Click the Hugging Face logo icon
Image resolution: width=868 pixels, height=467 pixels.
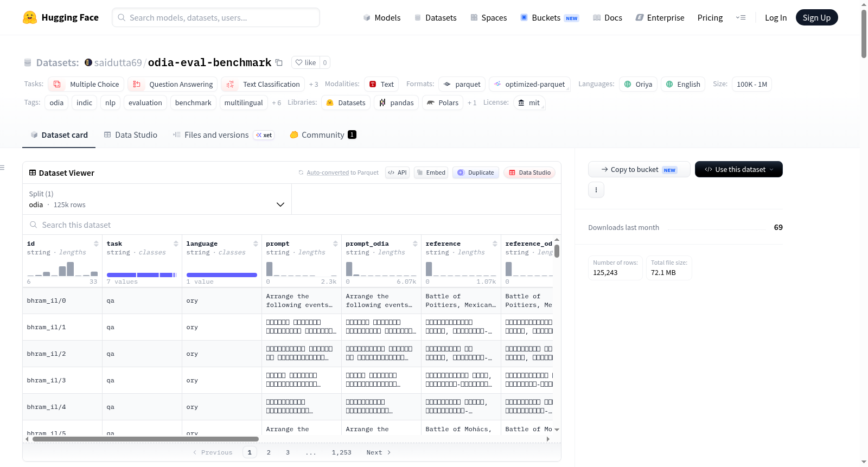point(30,17)
